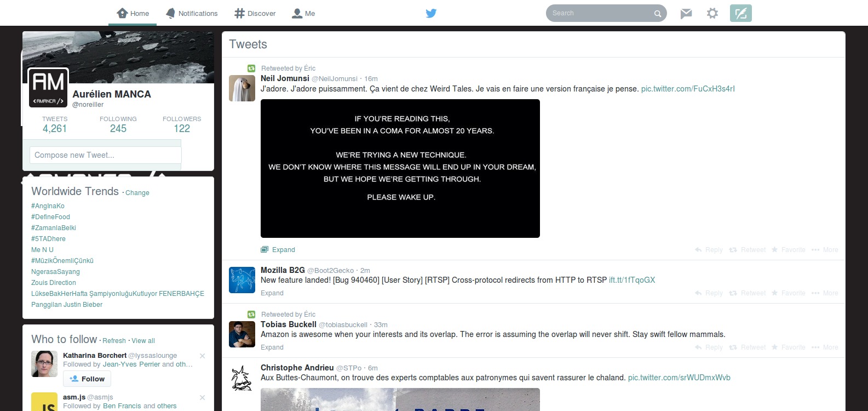This screenshot has height=411, width=868.
Task: Favorite the Mozilla B2G tweet
Action: click(789, 293)
